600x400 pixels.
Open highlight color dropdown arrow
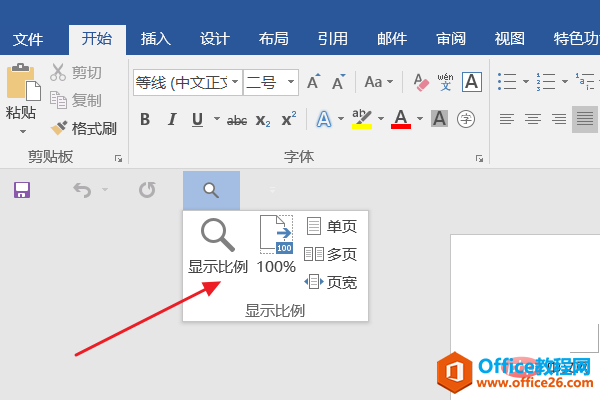click(381, 119)
